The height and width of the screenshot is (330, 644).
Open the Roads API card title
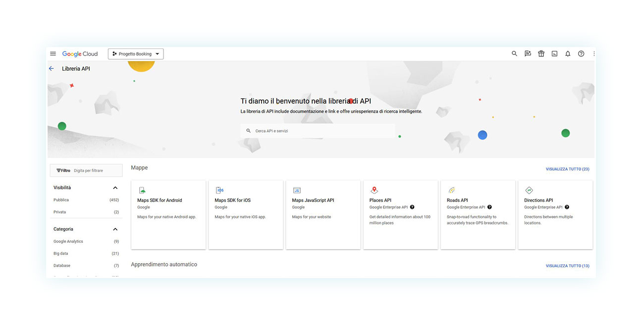coord(457,200)
